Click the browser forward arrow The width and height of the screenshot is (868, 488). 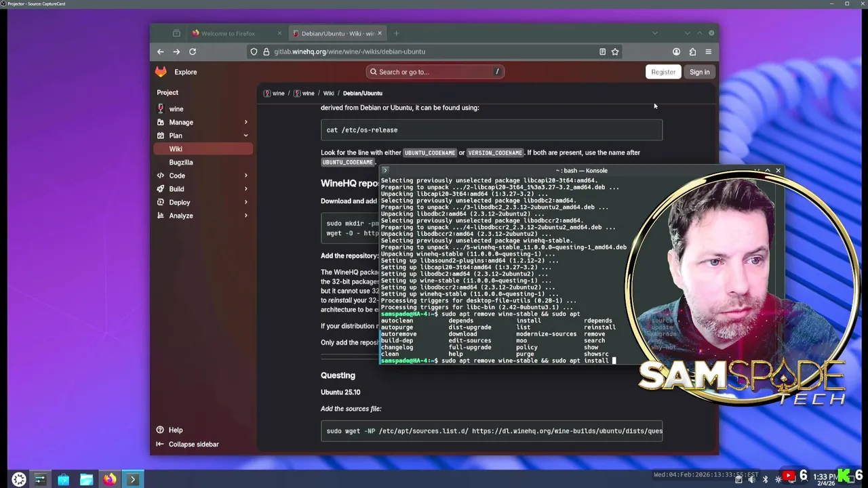pos(176,52)
